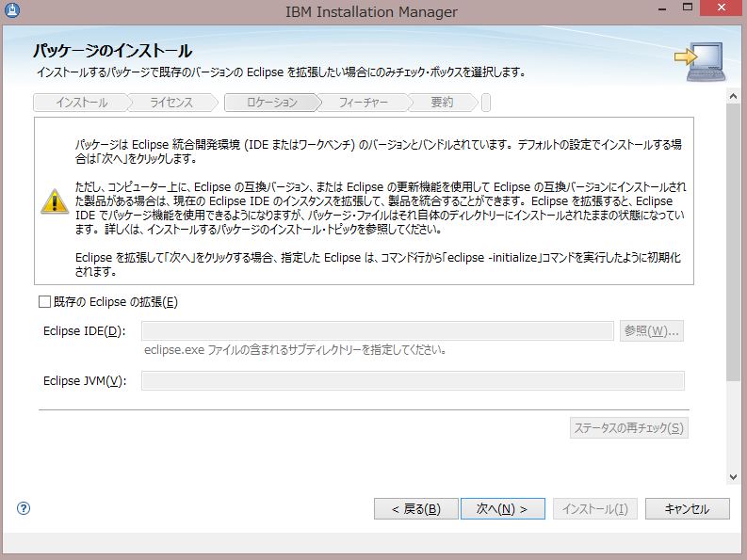747x560 pixels.
Task: Click the Eclipse JVM(V): label
Action: 85,381
